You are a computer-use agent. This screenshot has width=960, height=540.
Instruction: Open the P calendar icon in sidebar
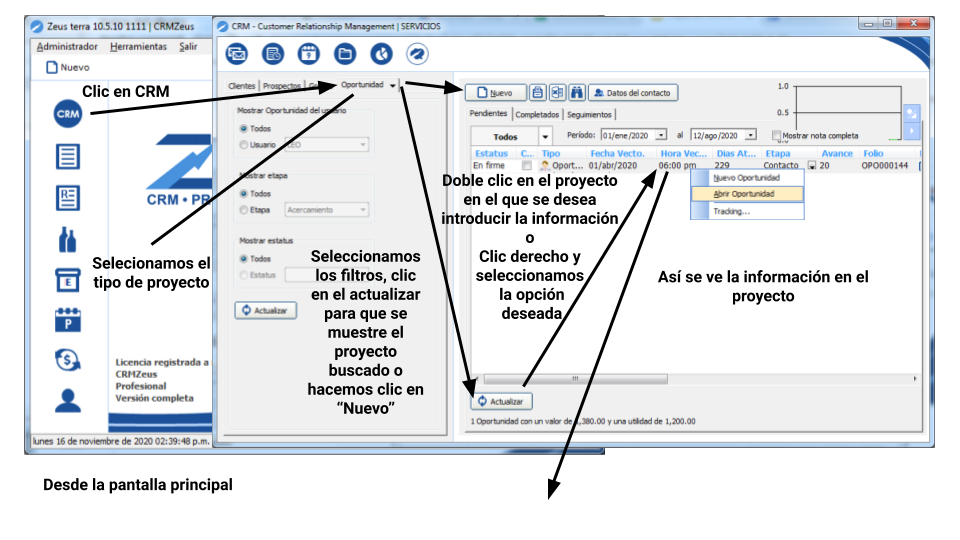[x=67, y=320]
